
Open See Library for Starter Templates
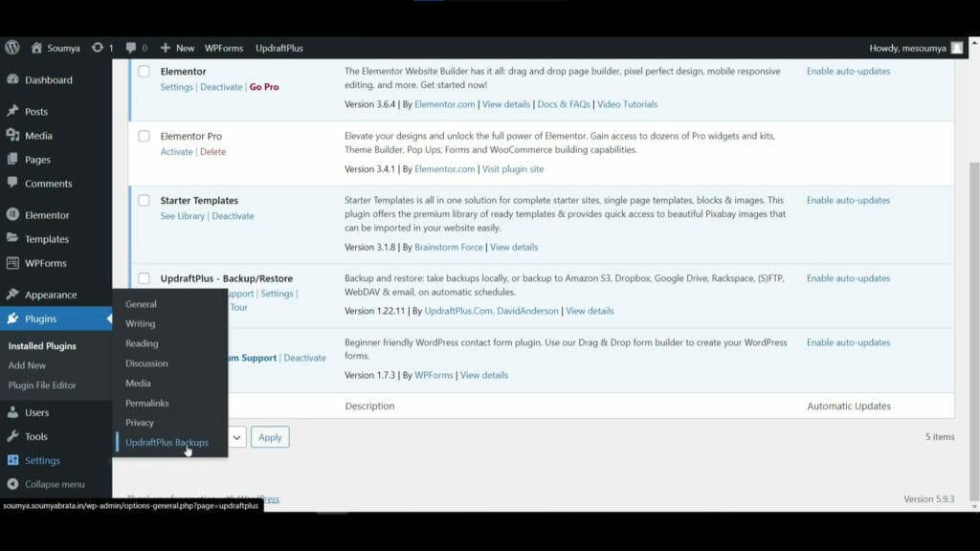pyautogui.click(x=183, y=216)
